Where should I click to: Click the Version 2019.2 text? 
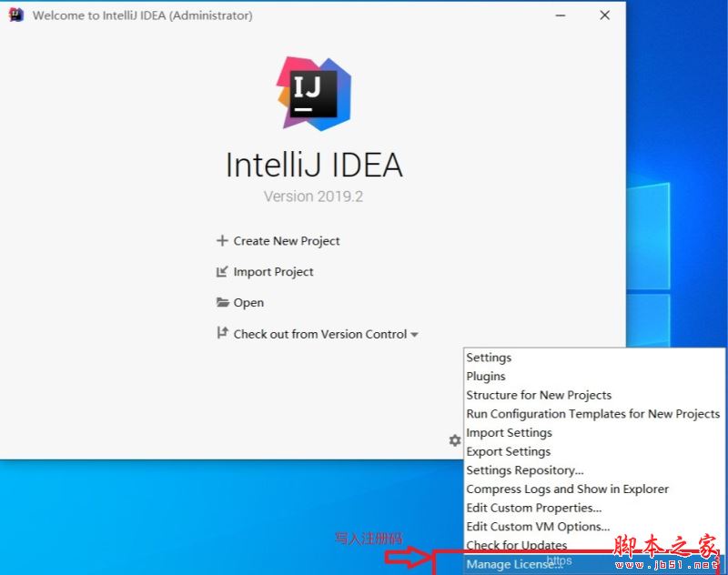[x=313, y=197]
